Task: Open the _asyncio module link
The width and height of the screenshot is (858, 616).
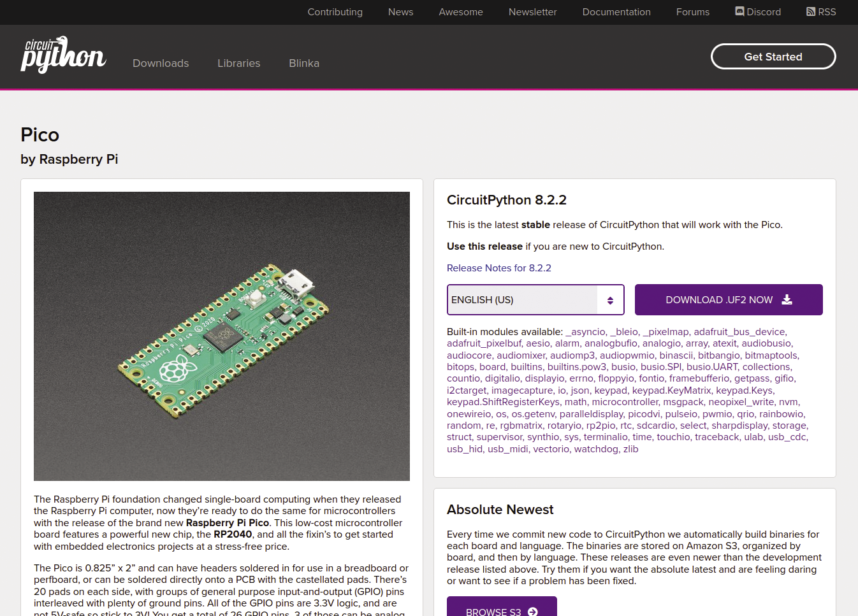Action: [x=586, y=332]
